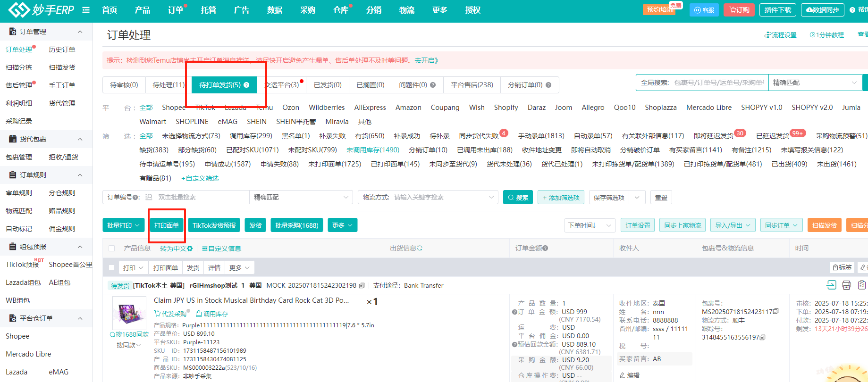
Task: Click the 重置 button
Action: coord(661,197)
